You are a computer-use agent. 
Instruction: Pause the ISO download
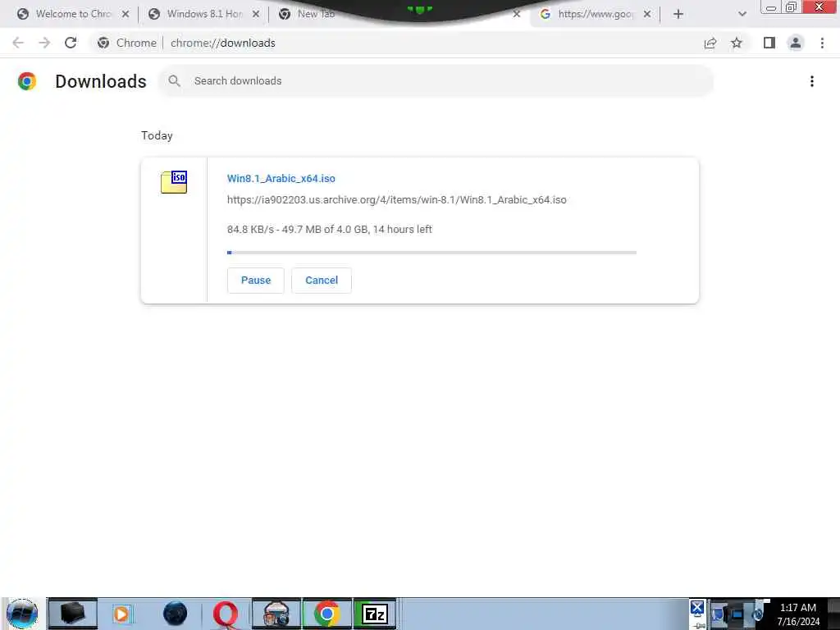[256, 281]
